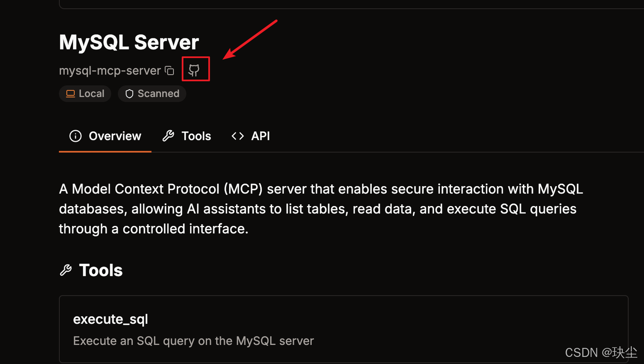This screenshot has width=644, height=364.
Task: Switch to the Overview tab label
Action: pyautogui.click(x=115, y=136)
